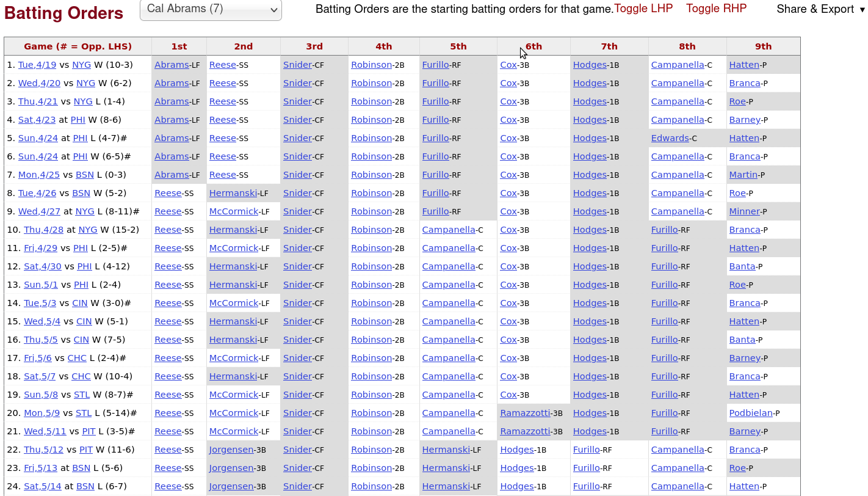The width and height of the screenshot is (868, 496).
Task: Open Barney pitcher link in game 4
Action: point(745,120)
